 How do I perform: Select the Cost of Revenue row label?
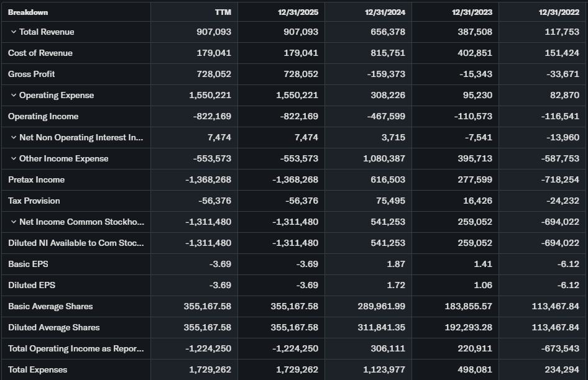point(40,53)
